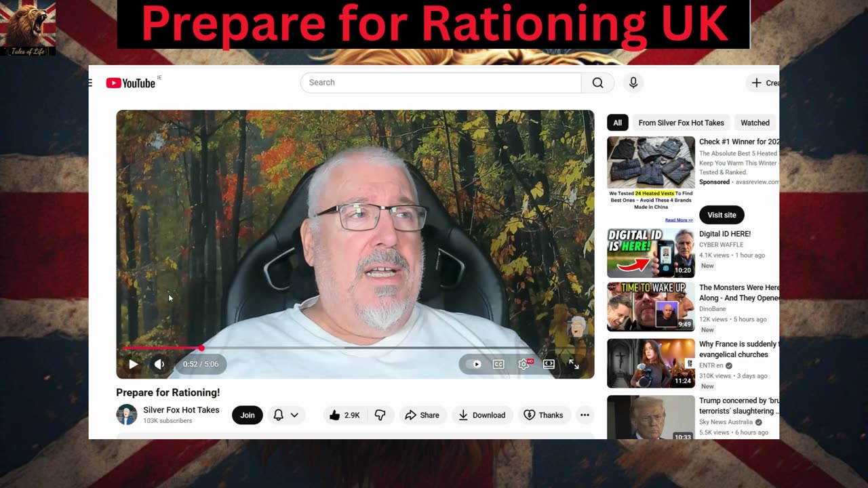Viewport: 868px width, 488px height.
Task: Click the Create plus button
Action: coord(763,83)
